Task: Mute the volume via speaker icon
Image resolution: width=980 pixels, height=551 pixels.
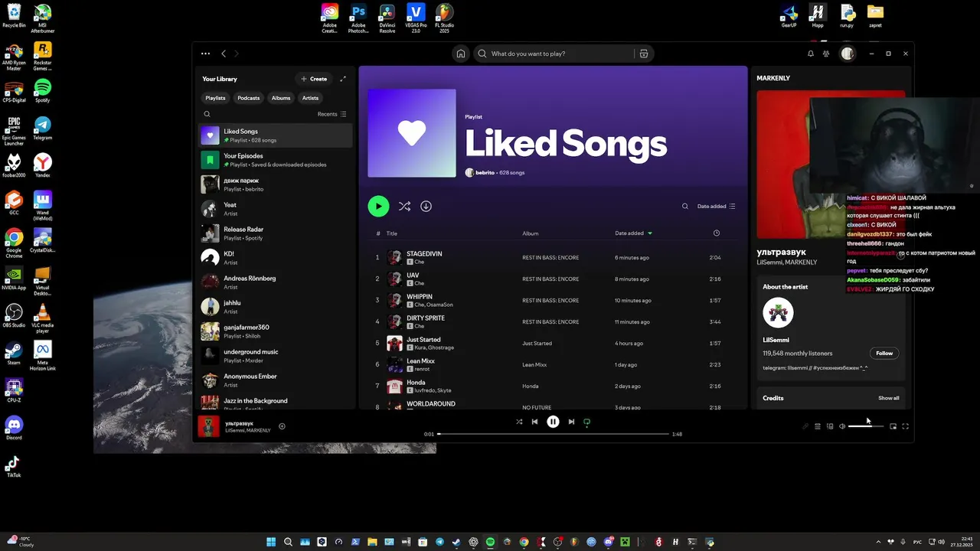Action: pos(842,426)
